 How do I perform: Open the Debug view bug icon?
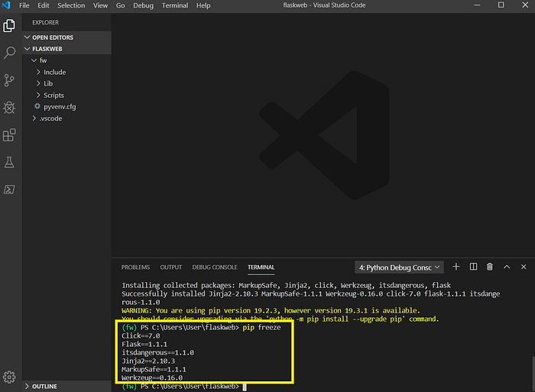click(9, 108)
